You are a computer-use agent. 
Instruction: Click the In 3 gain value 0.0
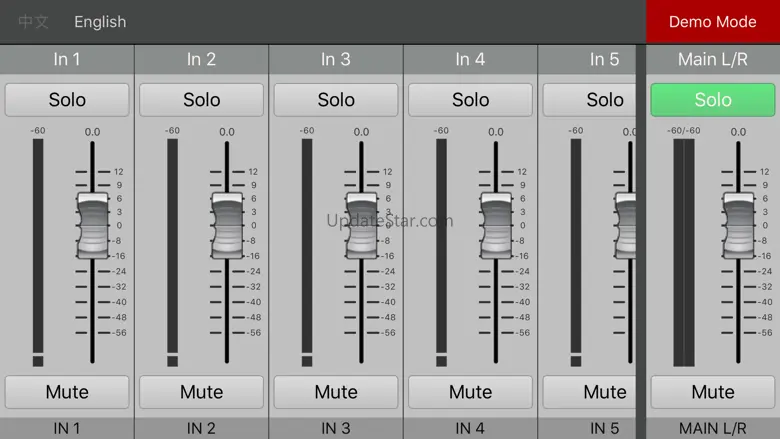click(x=361, y=132)
